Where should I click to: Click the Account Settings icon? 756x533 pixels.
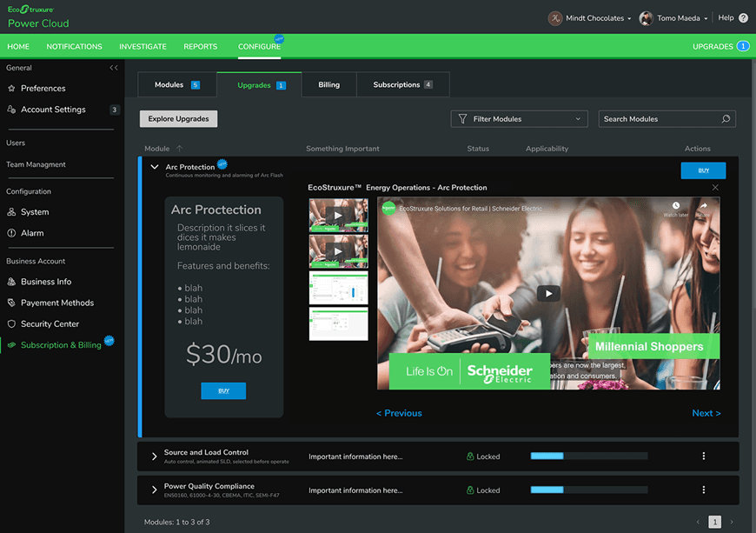[x=11, y=110]
